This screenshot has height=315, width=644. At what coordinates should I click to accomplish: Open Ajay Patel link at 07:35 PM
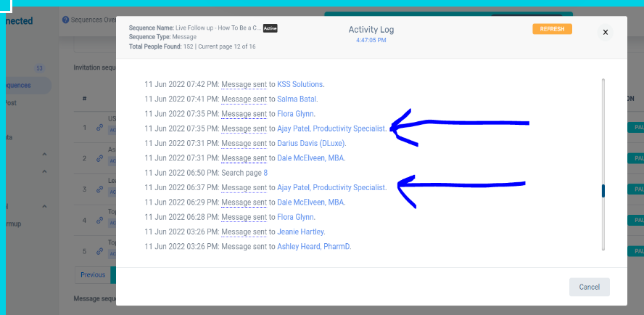(x=331, y=128)
